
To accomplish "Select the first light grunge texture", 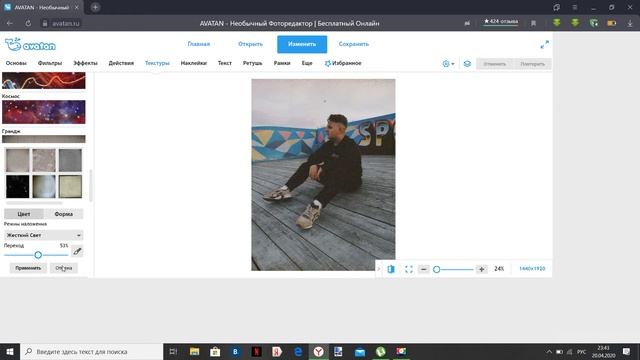I will point(18,160).
